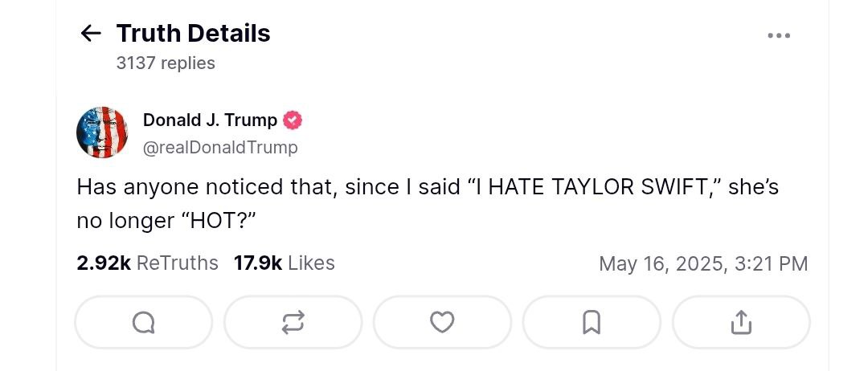Click the May 16, 2025 date
868x371 pixels.
tap(661, 264)
